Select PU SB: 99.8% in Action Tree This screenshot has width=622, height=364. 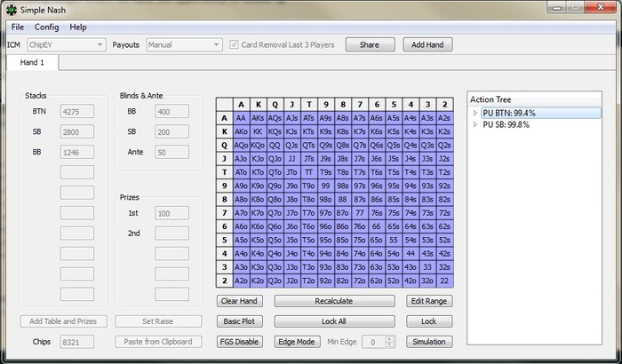(x=506, y=124)
